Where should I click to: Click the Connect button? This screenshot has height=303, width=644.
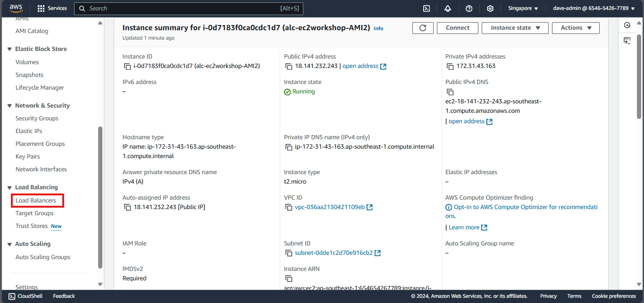point(457,28)
